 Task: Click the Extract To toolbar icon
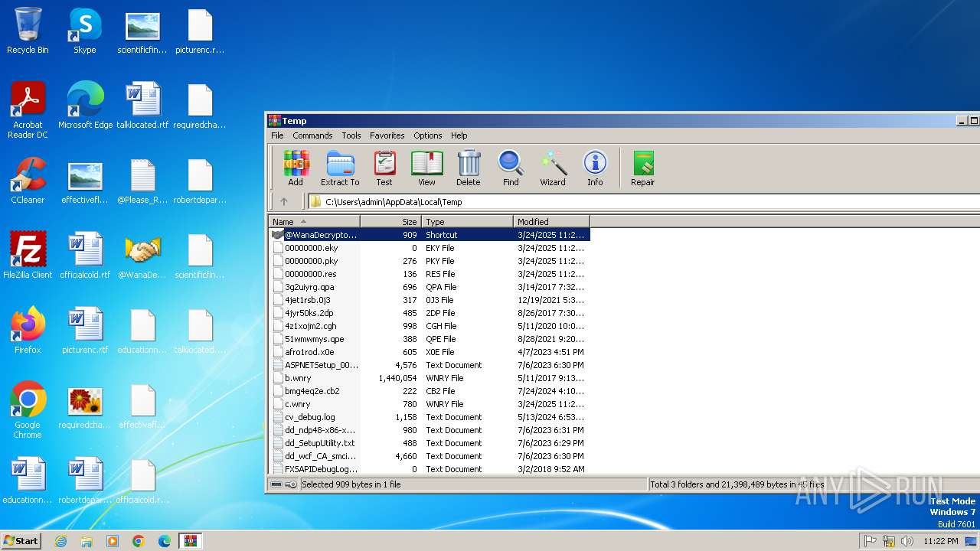(x=340, y=168)
